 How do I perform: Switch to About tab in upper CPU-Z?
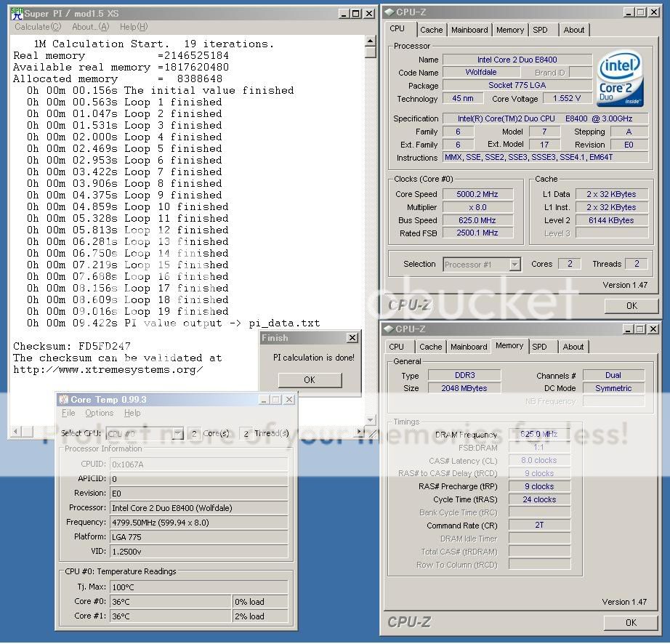(x=574, y=30)
